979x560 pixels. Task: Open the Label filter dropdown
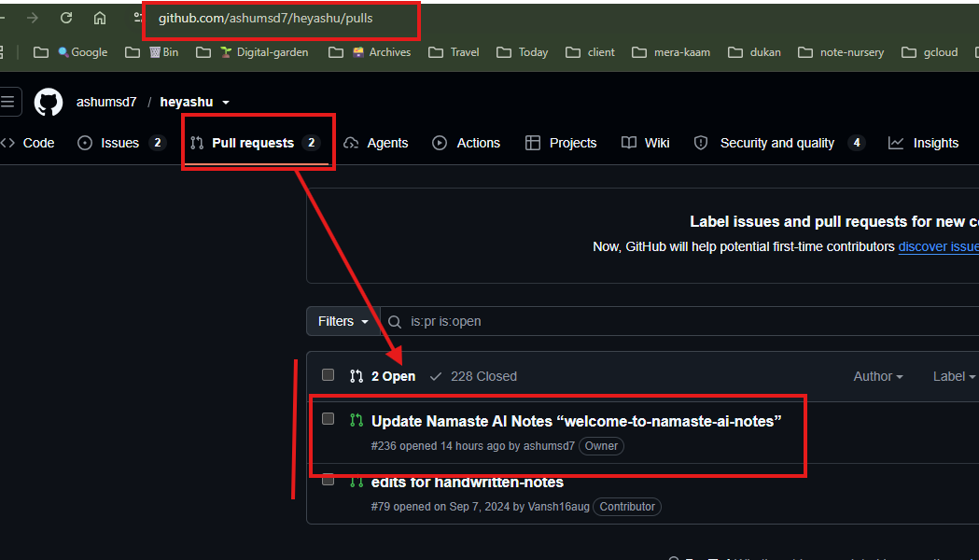[954, 376]
